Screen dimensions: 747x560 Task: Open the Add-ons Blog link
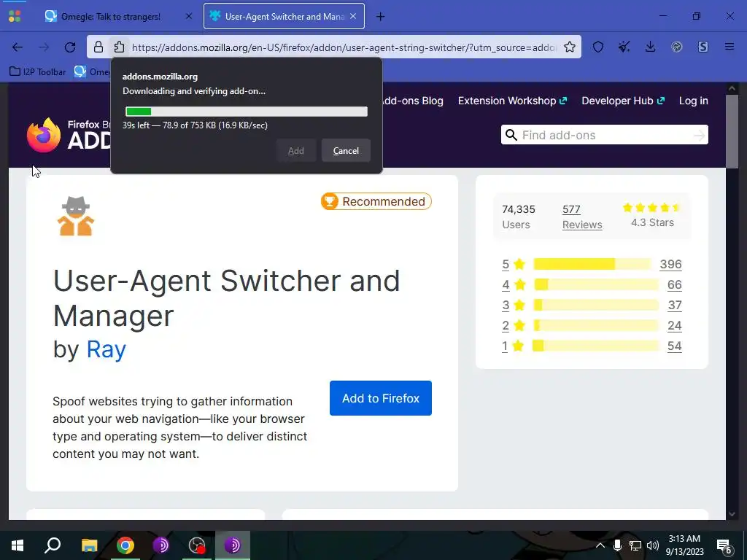[x=413, y=101]
